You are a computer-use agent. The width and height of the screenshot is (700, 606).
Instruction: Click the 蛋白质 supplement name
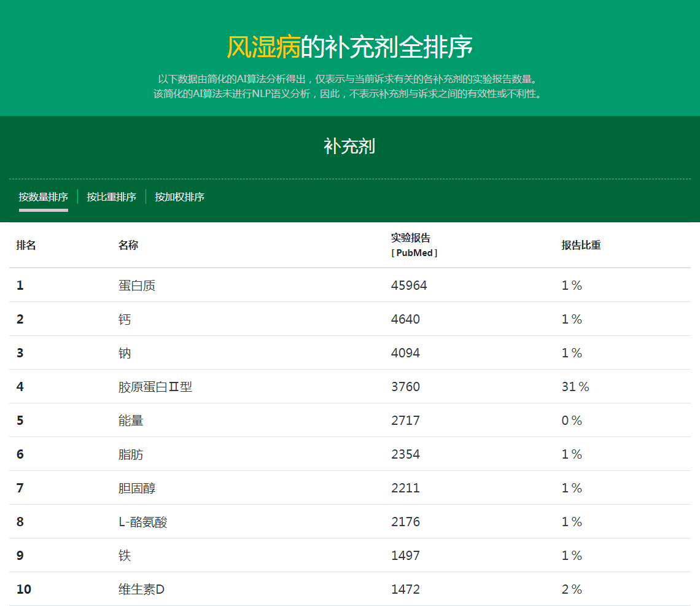coord(137,286)
